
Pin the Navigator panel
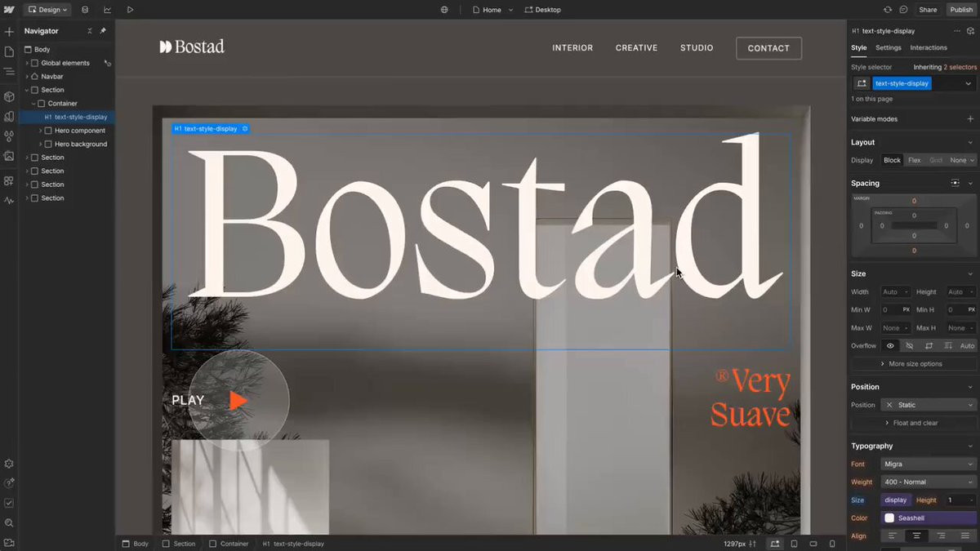pyautogui.click(x=103, y=31)
